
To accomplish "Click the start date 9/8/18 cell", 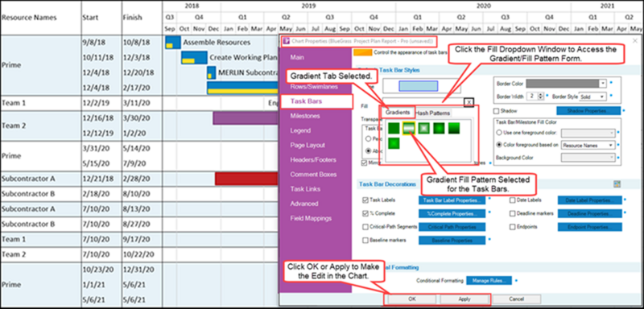I will [x=101, y=43].
